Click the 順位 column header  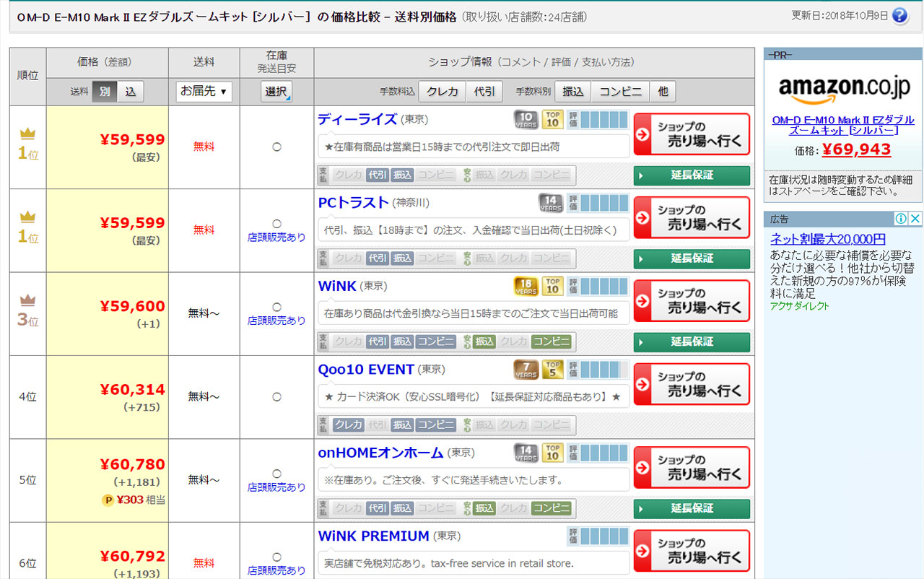pyautogui.click(x=27, y=76)
